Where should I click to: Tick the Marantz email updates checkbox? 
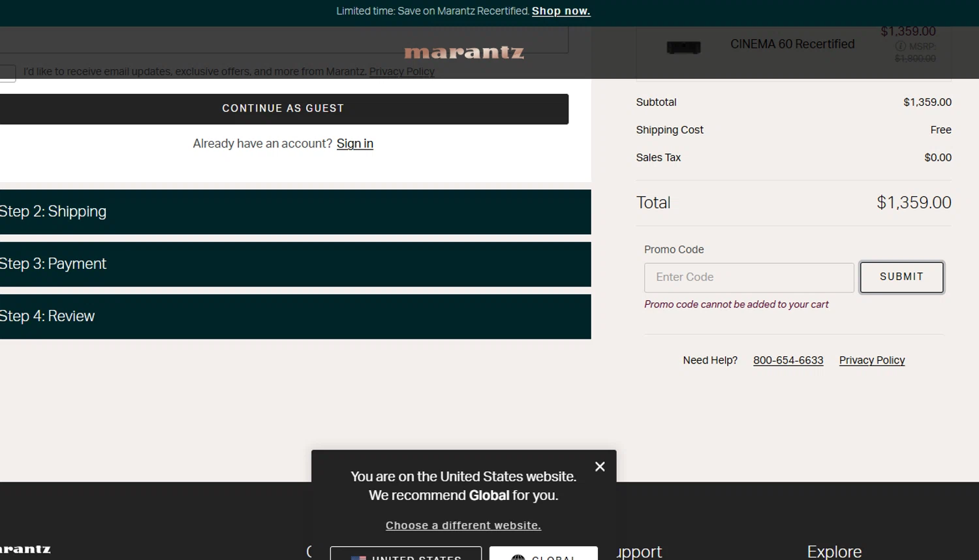click(x=7, y=73)
